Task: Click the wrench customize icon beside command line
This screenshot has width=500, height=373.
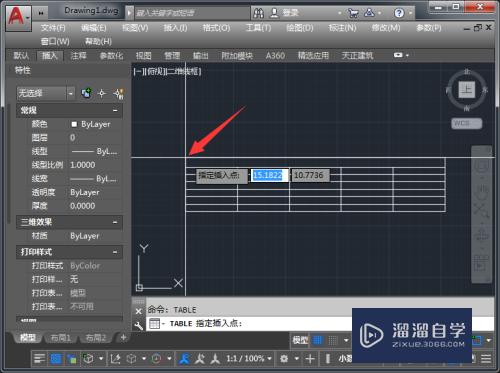Action: pos(139,325)
